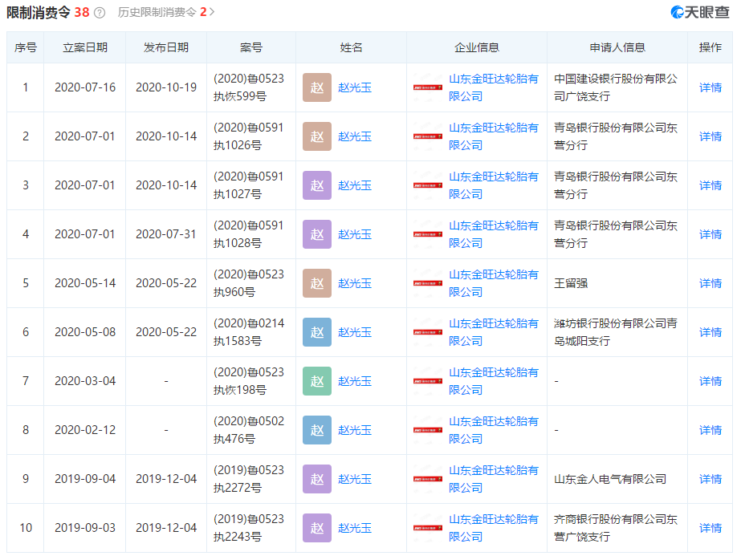Open 详情 for case 执2243号
Image resolution: width=741 pixels, height=560 pixels.
tap(710, 528)
